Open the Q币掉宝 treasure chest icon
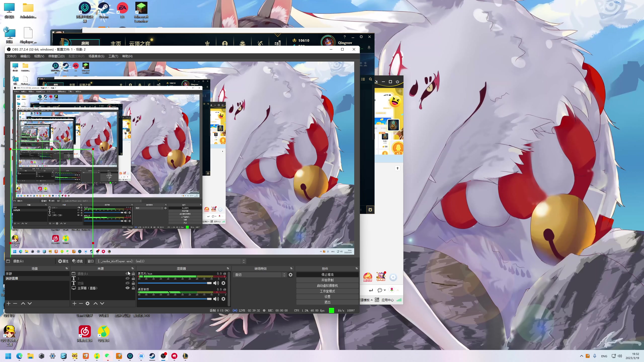This screenshot has width=644, height=362. [x=381, y=277]
